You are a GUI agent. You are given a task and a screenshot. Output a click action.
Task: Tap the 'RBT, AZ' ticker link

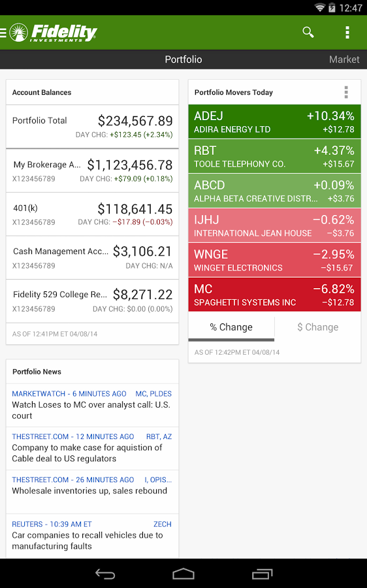(x=159, y=436)
